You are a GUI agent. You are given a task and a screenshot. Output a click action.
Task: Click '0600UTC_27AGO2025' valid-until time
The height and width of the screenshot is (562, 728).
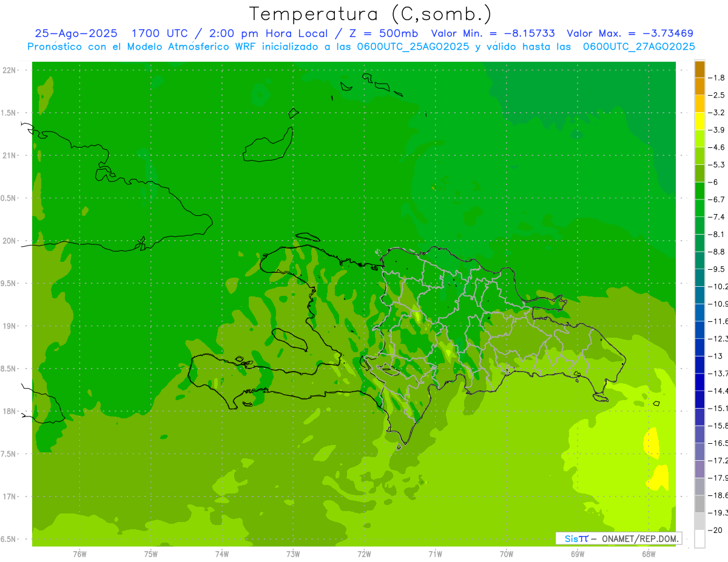point(639,47)
